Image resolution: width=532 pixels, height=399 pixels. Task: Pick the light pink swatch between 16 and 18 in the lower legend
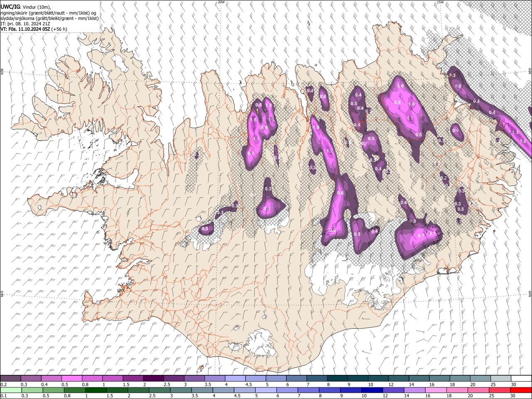click(x=435, y=390)
